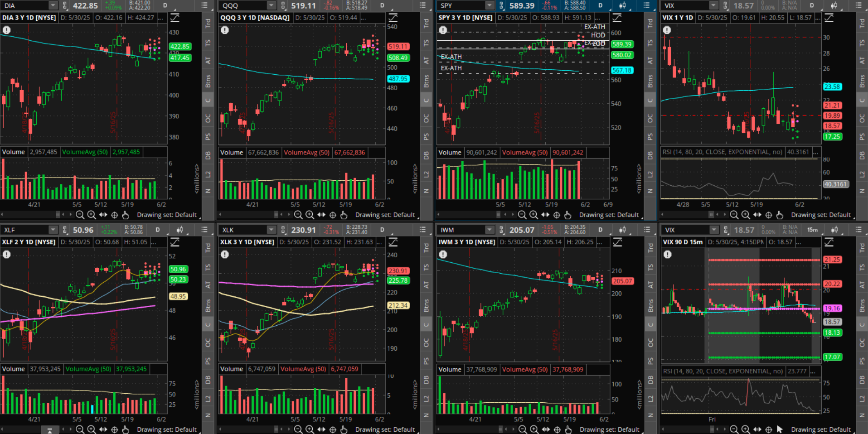Toggle the DB side panel on XLF chart
Image resolution: width=868 pixels, height=434 pixels.
(208, 380)
